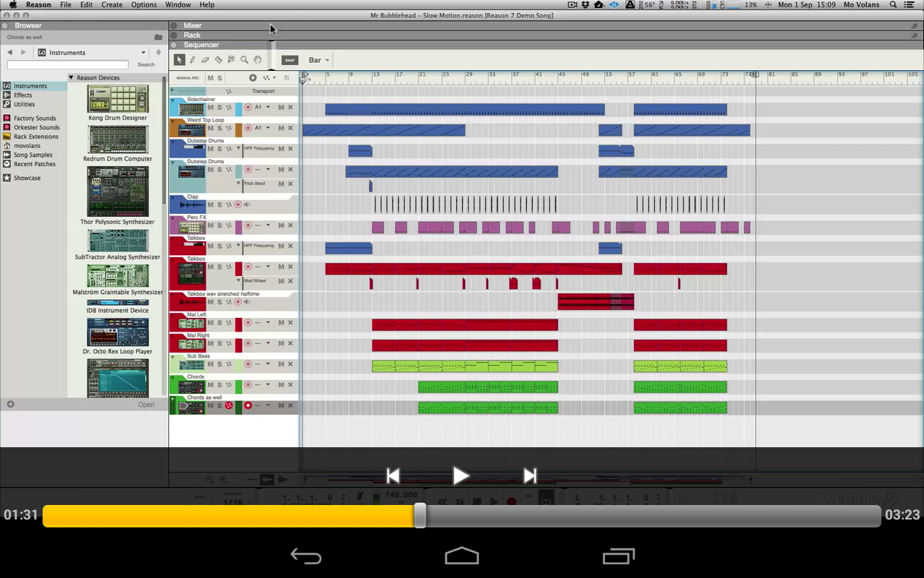Open Spotlight search in the menu bar
Viewport: 924px width, 578px height.
point(894,4)
